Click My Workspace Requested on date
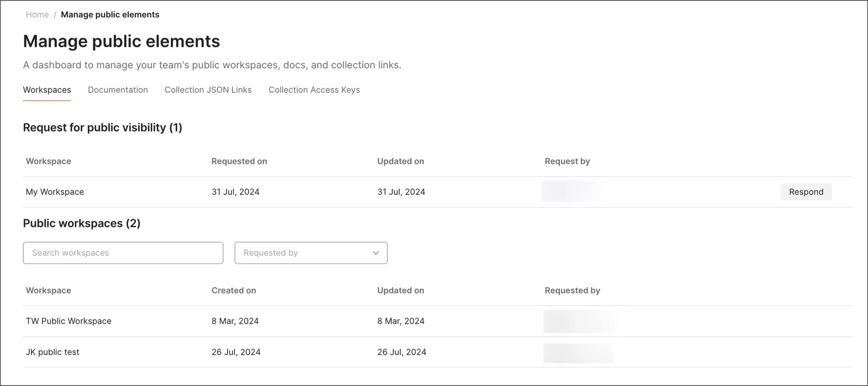868x386 pixels. (x=235, y=192)
